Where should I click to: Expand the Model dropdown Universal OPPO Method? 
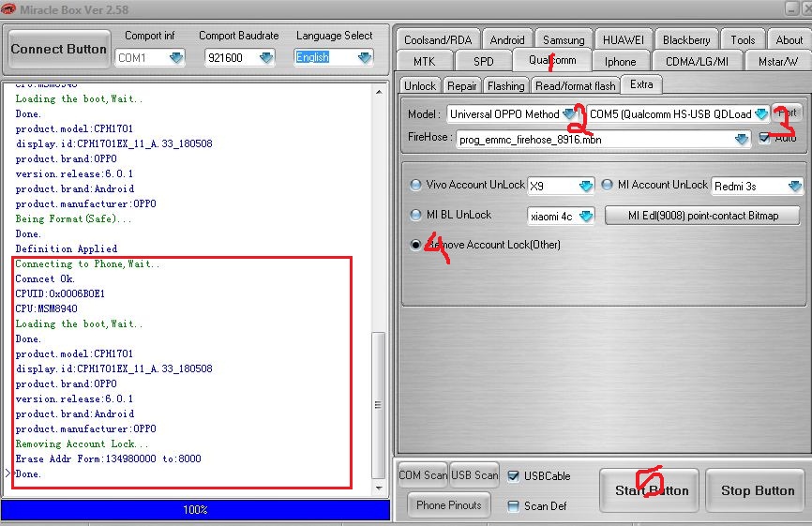pos(570,113)
